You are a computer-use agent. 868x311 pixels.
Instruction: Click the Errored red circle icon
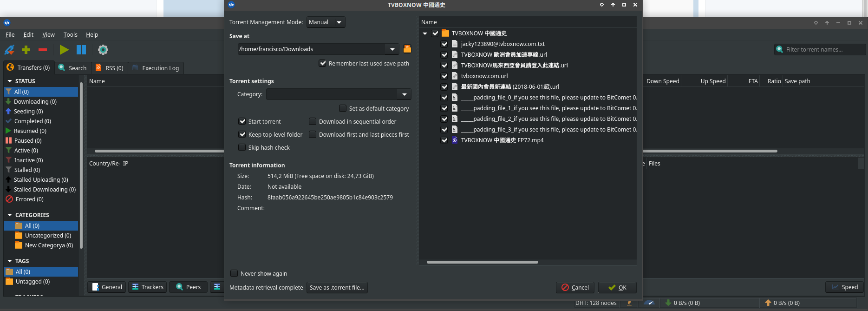click(x=9, y=199)
